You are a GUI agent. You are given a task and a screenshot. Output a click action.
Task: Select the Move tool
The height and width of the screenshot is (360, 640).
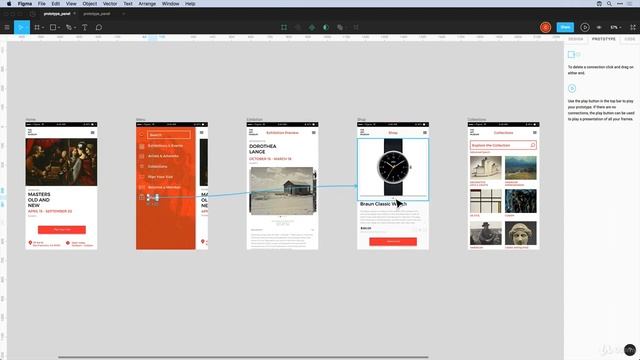tap(22, 27)
